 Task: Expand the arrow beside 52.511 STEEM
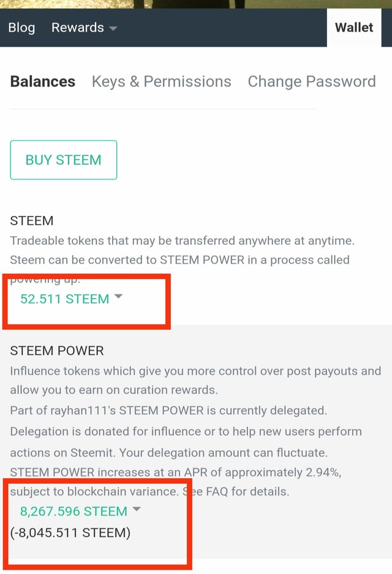(x=118, y=297)
